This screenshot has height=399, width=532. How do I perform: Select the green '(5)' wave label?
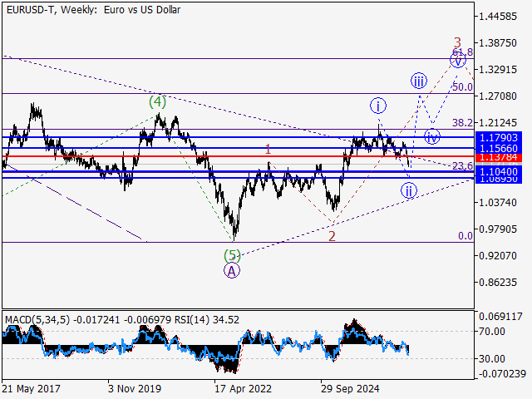click(x=232, y=255)
